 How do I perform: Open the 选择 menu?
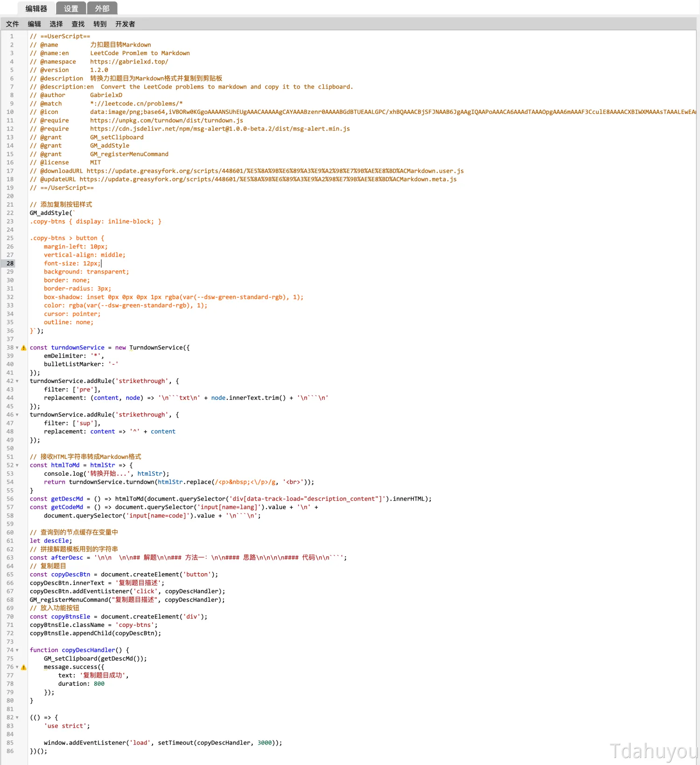[56, 24]
